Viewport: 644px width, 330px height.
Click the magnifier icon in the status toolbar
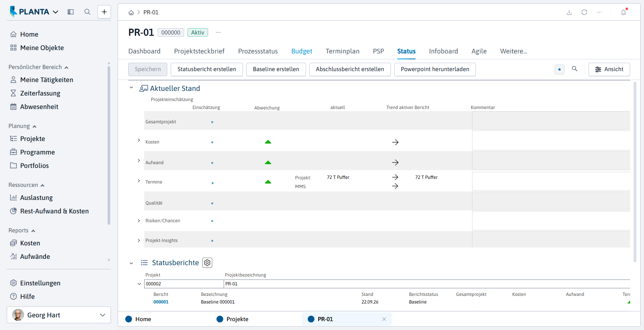click(x=575, y=69)
